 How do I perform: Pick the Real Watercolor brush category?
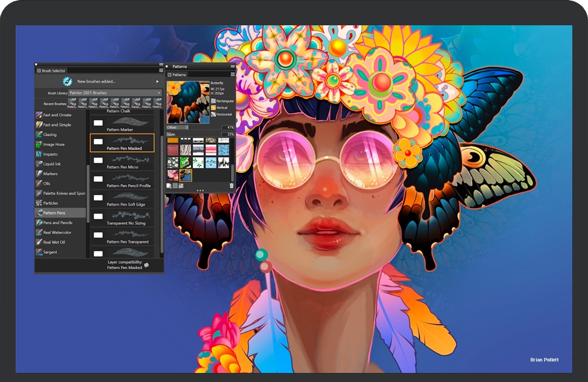coord(58,233)
